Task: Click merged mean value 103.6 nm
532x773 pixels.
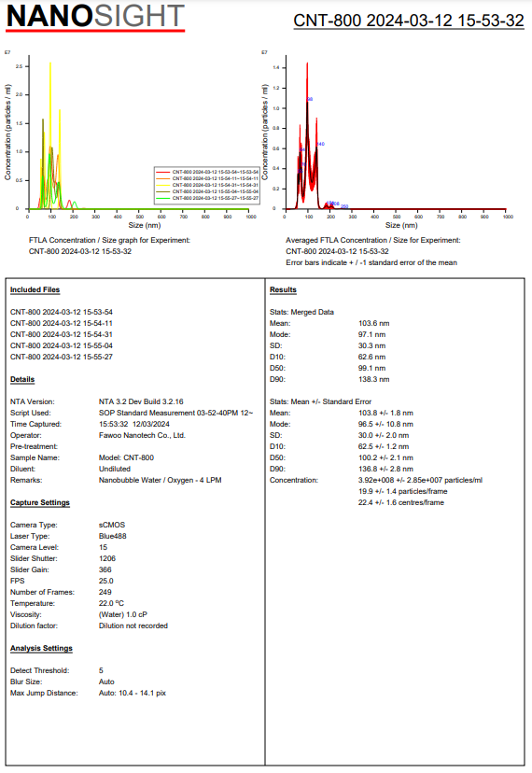Action: click(373, 323)
